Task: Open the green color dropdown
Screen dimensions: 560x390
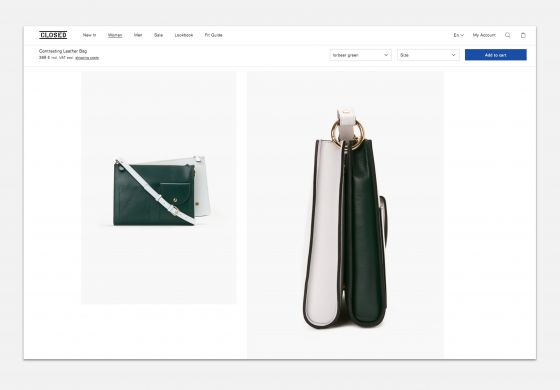Action: (361, 55)
